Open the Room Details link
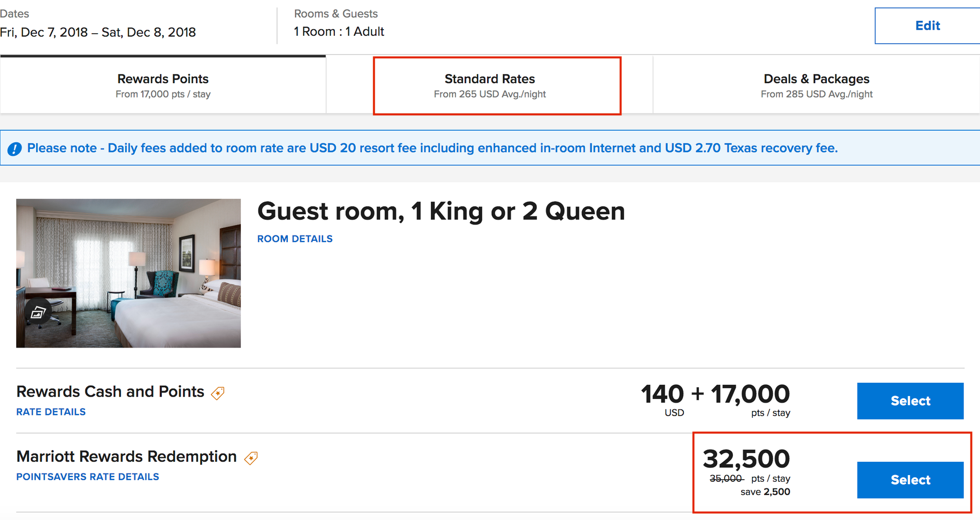The height and width of the screenshot is (520, 980). point(295,238)
